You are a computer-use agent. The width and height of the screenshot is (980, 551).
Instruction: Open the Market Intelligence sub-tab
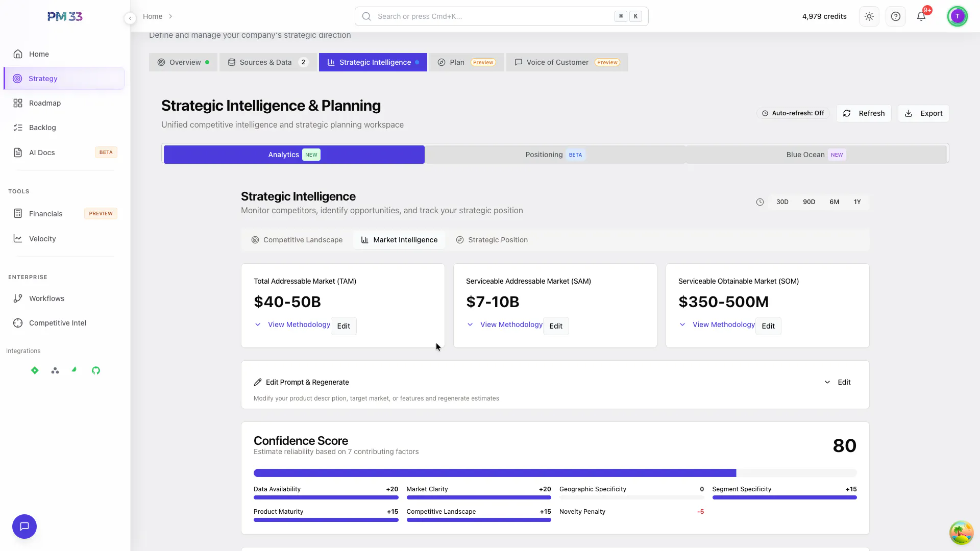coord(399,240)
